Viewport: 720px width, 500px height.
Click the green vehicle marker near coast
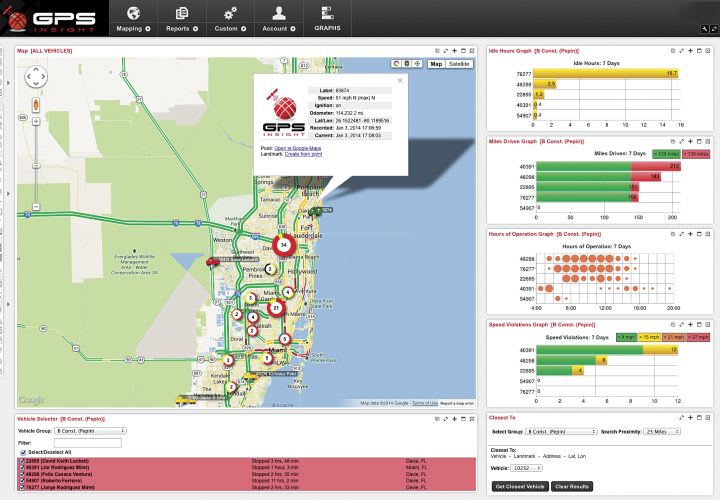tap(316, 212)
